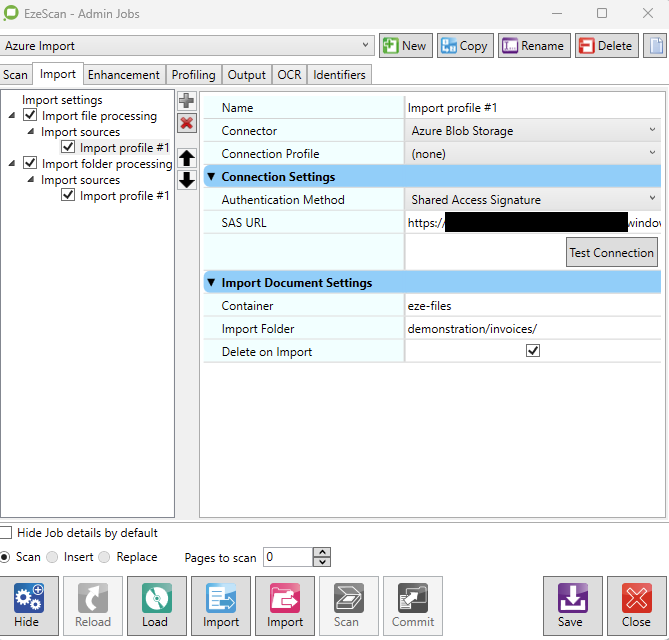This screenshot has height=640, width=669.
Task: Increase Pages to scan with up stepper
Action: tap(321, 552)
